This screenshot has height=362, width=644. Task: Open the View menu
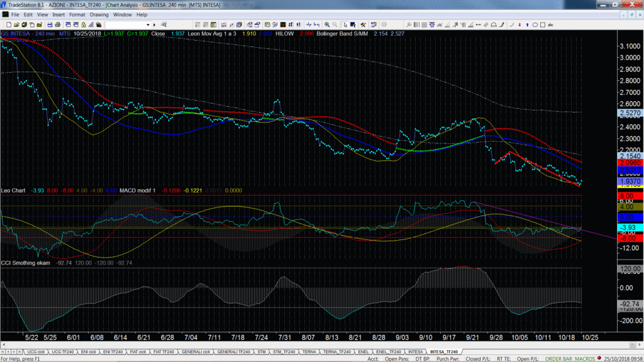click(x=42, y=15)
